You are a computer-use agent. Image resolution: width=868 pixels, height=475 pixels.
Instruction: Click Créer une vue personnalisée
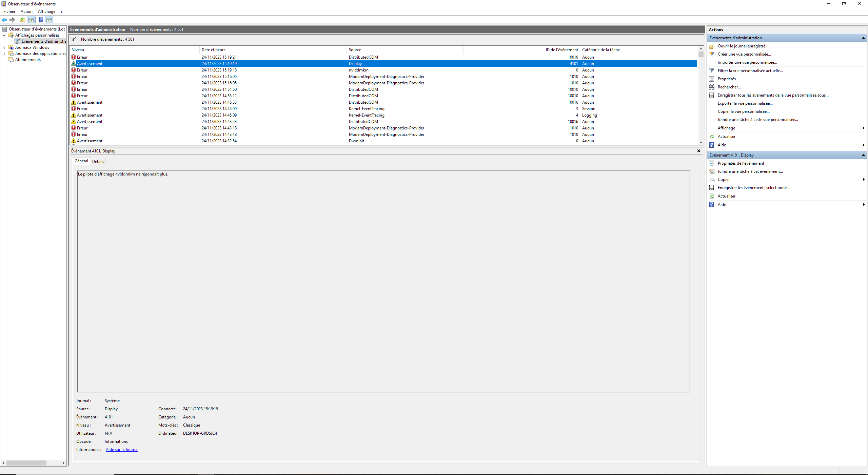coord(744,54)
